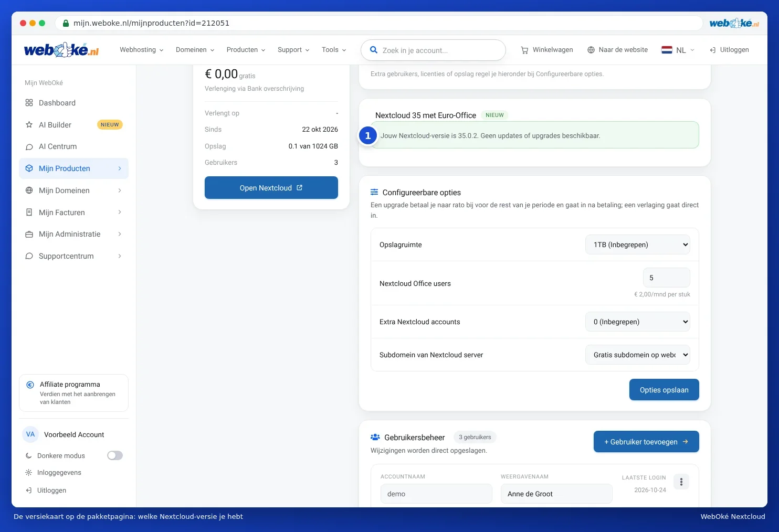Click the VA avatar of Voorbeeld Account
Screen dimensions: 779x532
tap(30, 434)
